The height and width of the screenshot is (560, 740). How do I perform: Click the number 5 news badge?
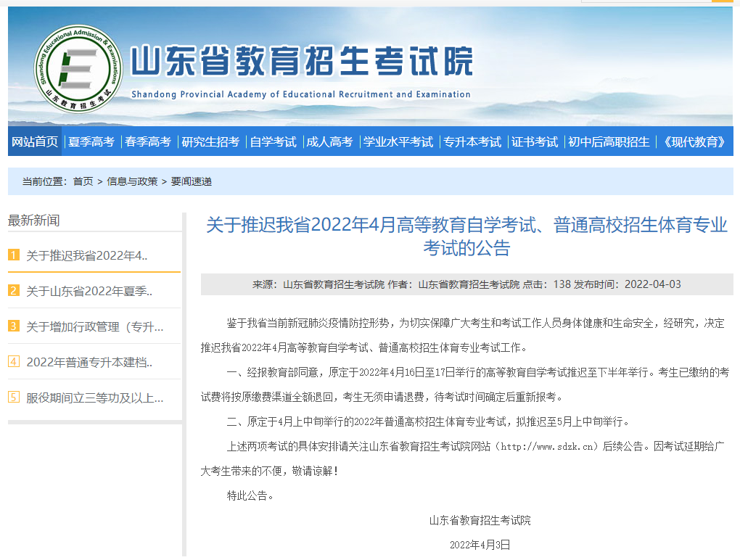tap(14, 398)
